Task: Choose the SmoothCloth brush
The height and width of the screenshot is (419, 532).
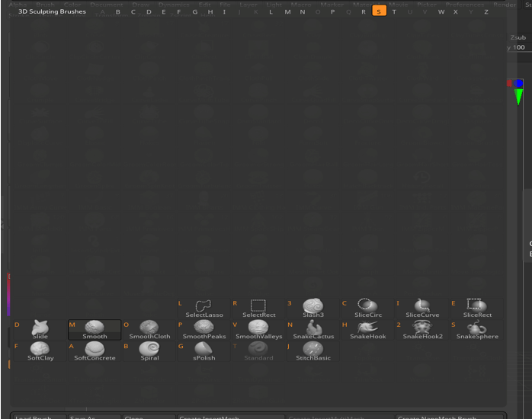Action: click(x=149, y=330)
